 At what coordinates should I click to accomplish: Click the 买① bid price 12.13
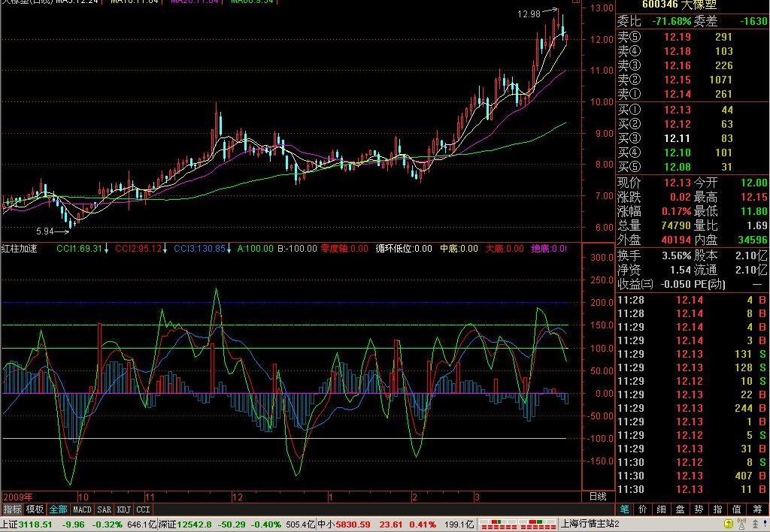(x=678, y=110)
